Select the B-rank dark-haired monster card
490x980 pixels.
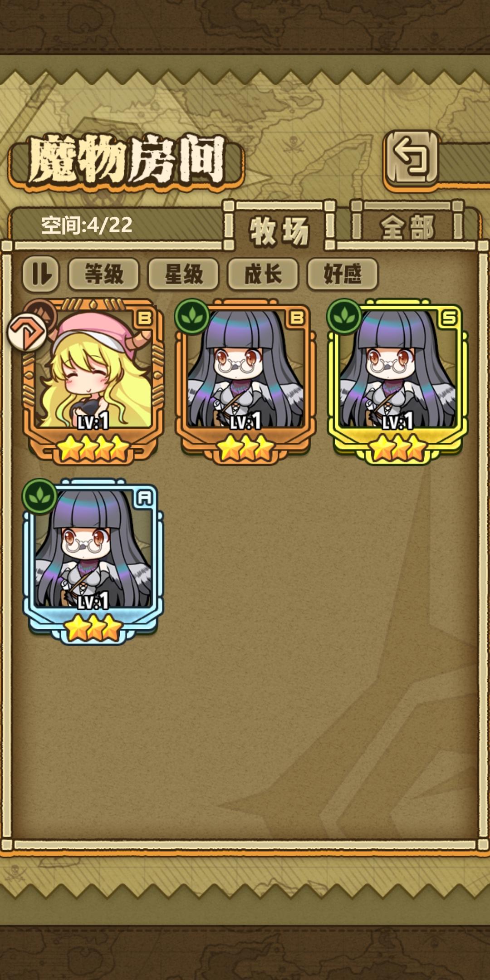tap(245, 381)
